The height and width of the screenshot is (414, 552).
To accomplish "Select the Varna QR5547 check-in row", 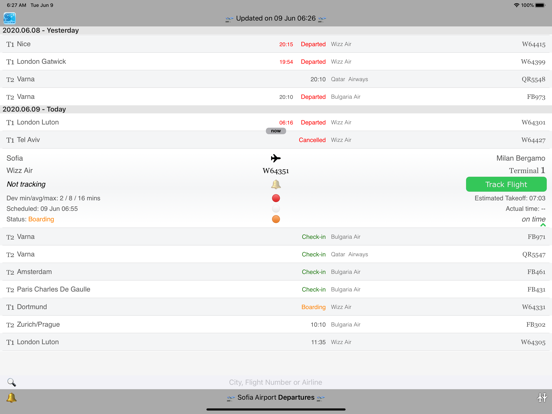I will 276,254.
